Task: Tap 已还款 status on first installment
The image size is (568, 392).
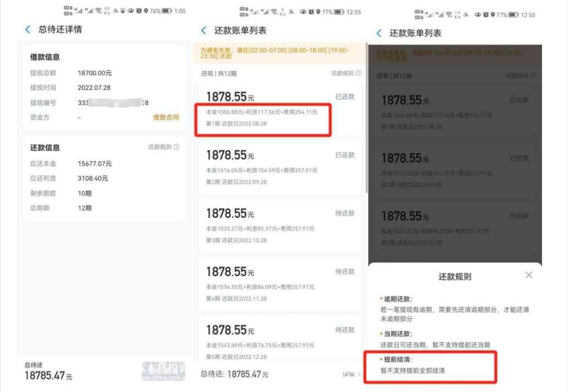Action: coord(345,97)
